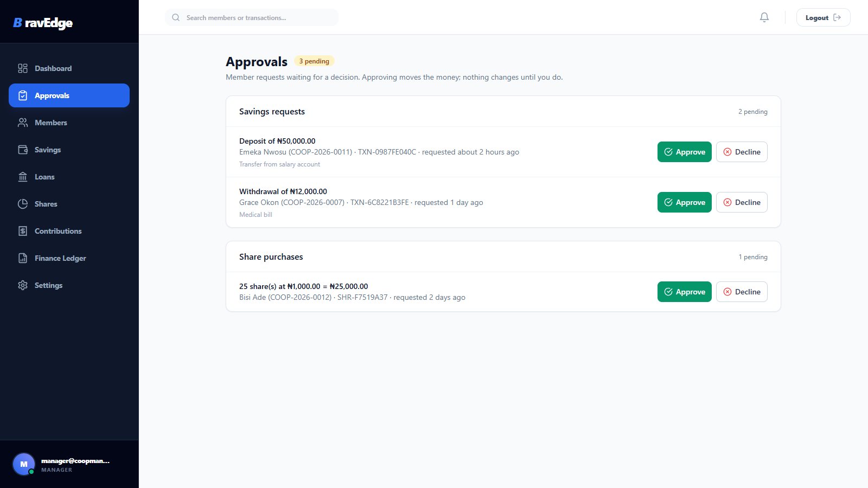This screenshot has width=868, height=488.
Task: Go to Contributions menu item
Action: (x=69, y=231)
